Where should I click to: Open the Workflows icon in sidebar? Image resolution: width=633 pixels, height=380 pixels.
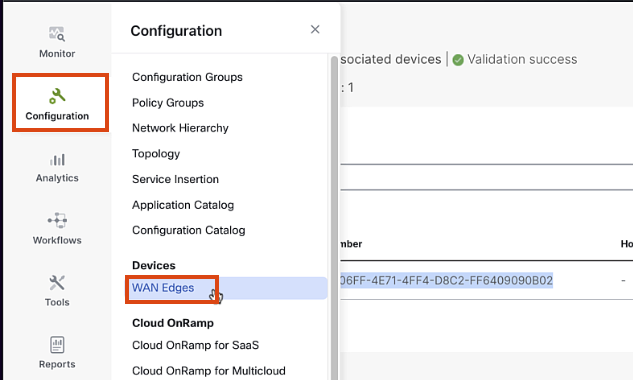pyautogui.click(x=57, y=220)
